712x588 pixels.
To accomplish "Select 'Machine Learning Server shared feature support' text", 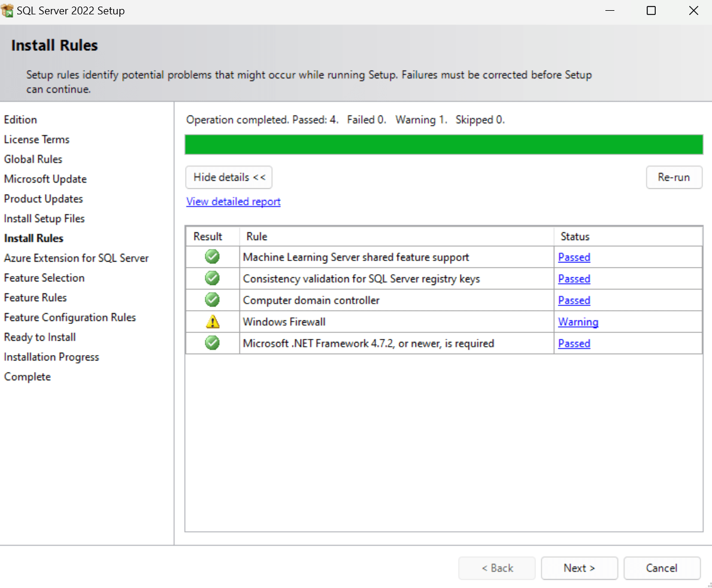I will 356,257.
